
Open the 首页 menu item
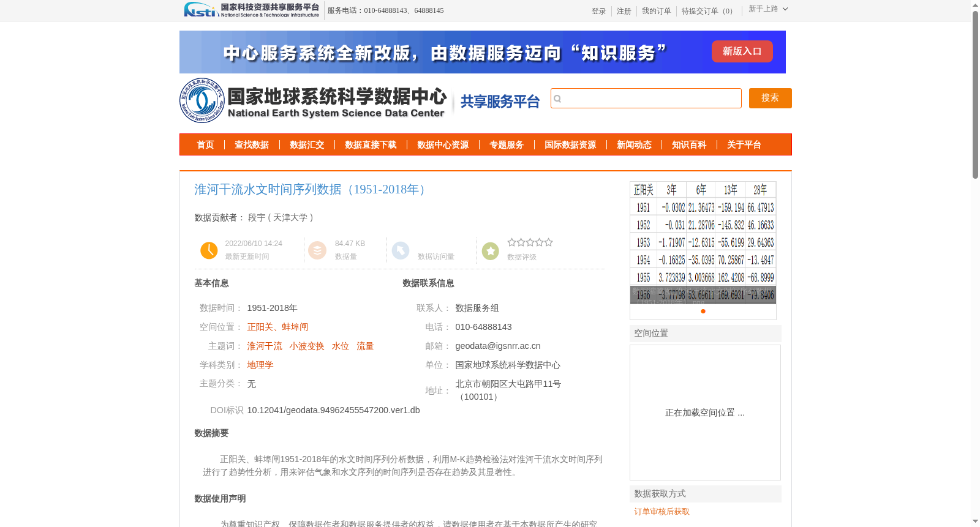click(205, 145)
